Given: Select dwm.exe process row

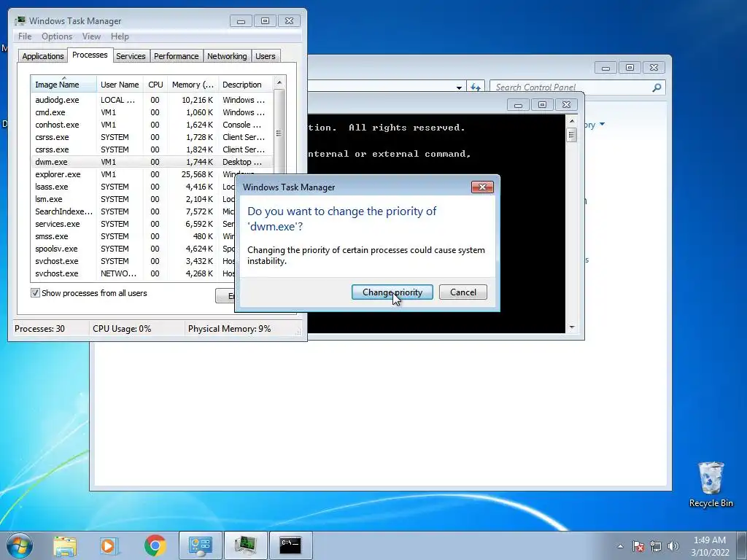Looking at the screenshot, I should [x=152, y=162].
